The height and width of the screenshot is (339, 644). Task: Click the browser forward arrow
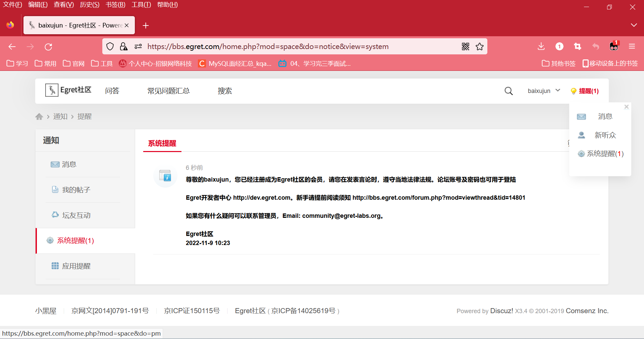click(30, 47)
